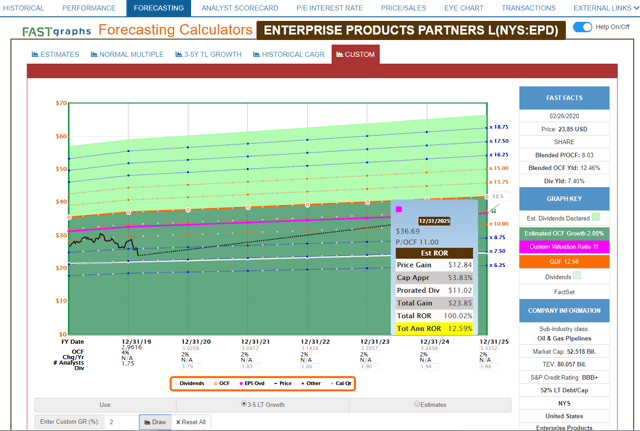The image size is (640, 431).
Task: Toggle EPS Ovd in chart legend
Action: tap(252, 383)
